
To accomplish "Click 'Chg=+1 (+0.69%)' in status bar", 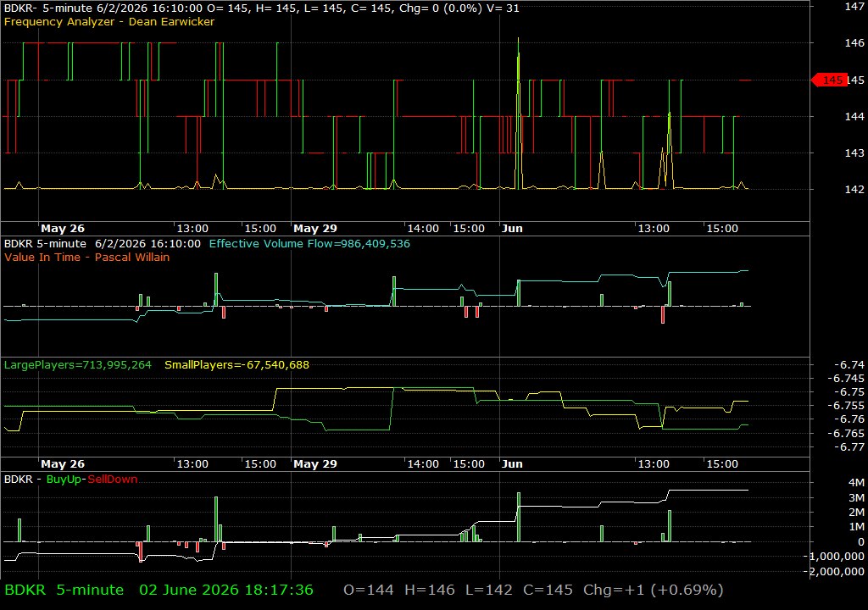I will click(x=654, y=590).
